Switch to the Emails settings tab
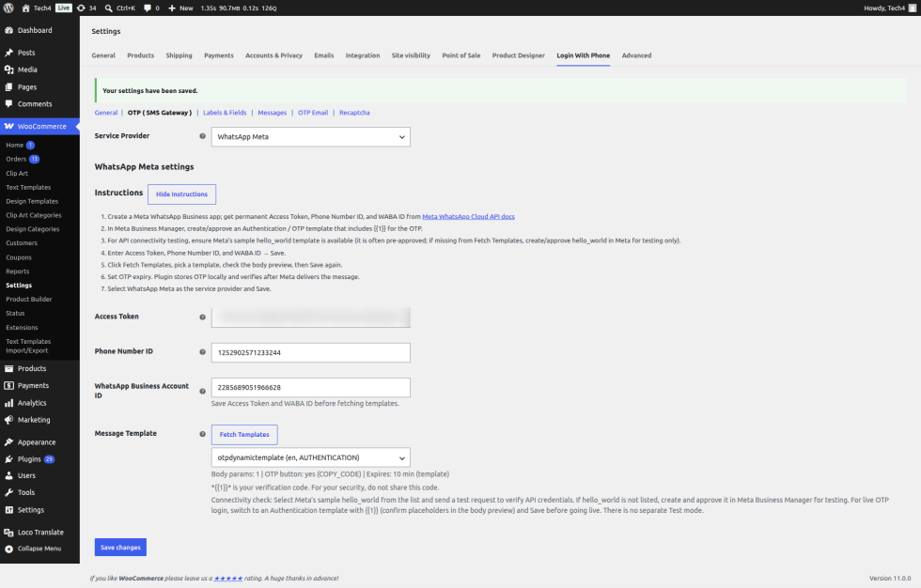Image resolution: width=921 pixels, height=588 pixels. [323, 55]
